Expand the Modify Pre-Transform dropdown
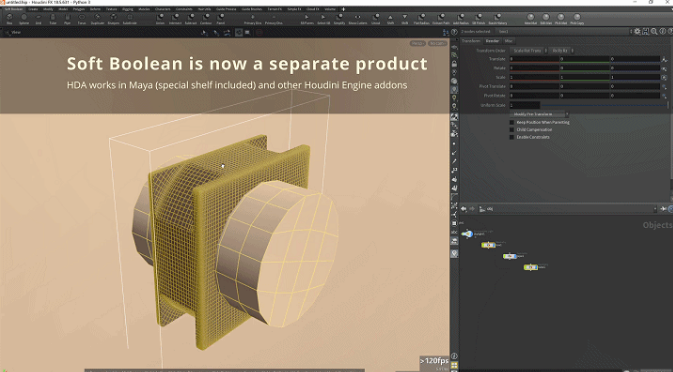This screenshot has width=673, height=372. (x=539, y=114)
